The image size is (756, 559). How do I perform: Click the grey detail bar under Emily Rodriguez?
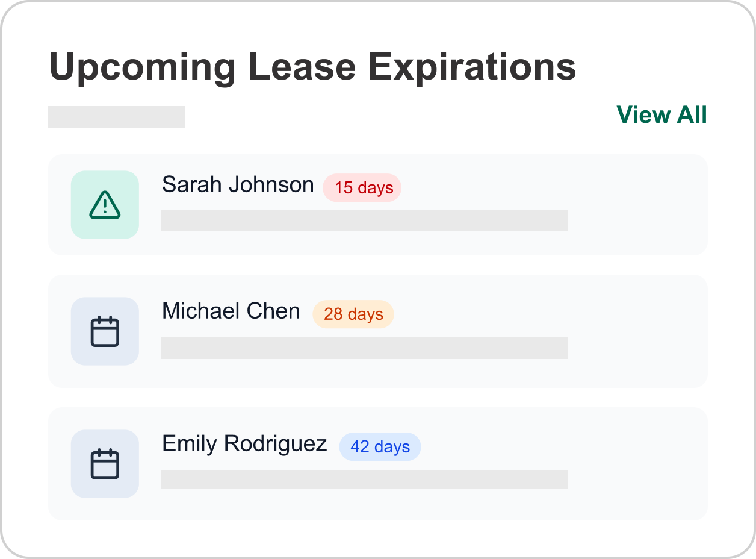[364, 479]
